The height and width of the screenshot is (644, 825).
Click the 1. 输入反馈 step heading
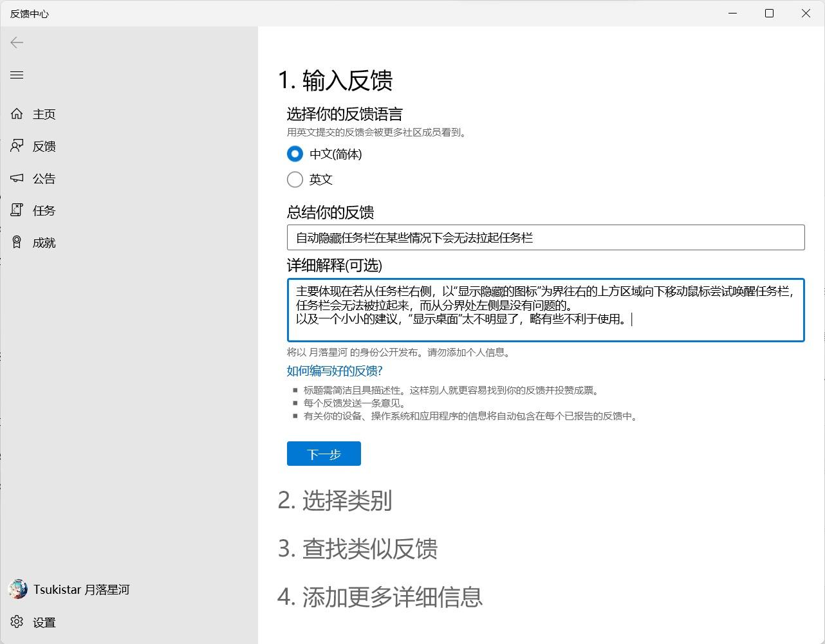335,80
